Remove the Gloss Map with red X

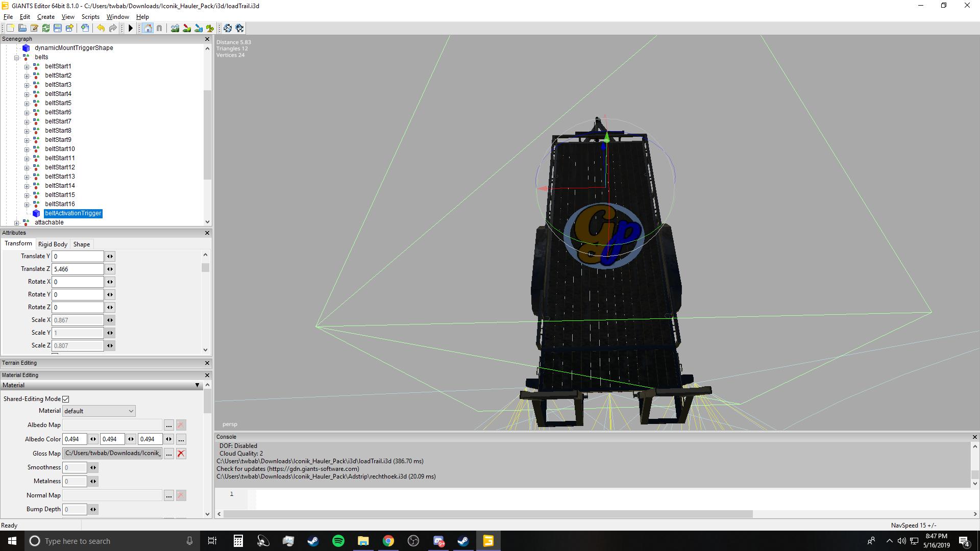click(181, 454)
